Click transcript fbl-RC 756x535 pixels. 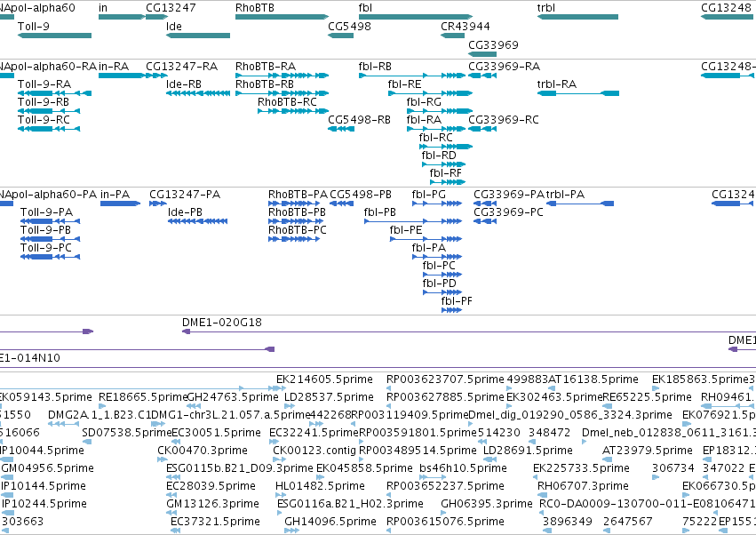pyautogui.click(x=446, y=147)
